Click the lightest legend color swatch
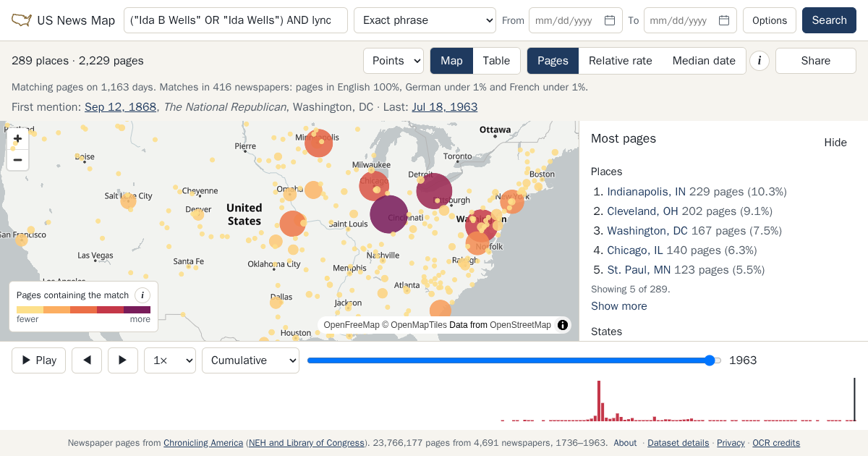Viewport: 868px width, 456px height. [x=30, y=310]
